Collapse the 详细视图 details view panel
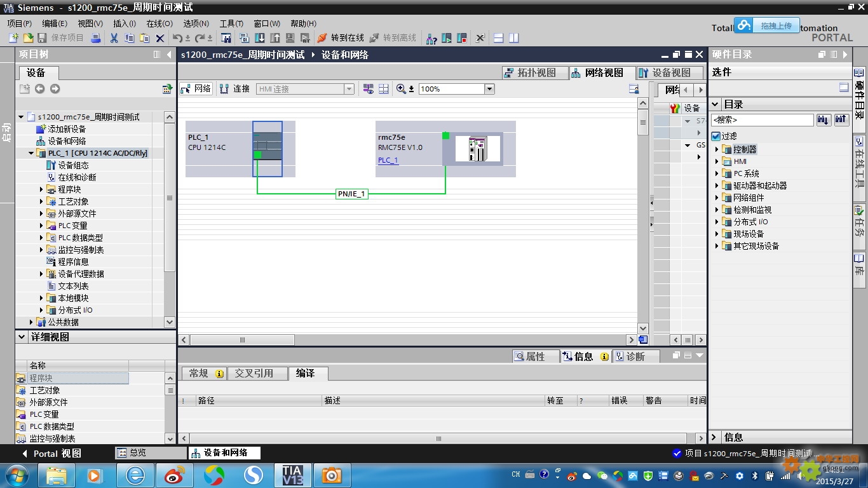The height and width of the screenshot is (488, 868). tap(22, 337)
